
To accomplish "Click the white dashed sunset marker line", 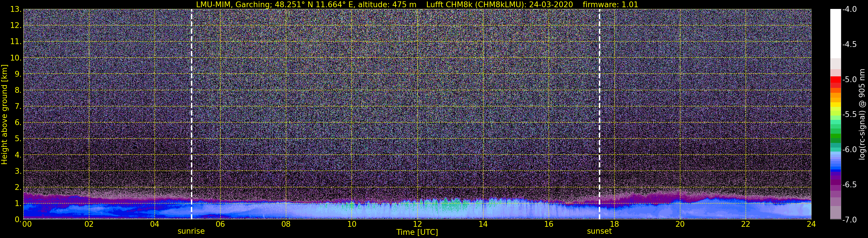I will pos(599,114).
